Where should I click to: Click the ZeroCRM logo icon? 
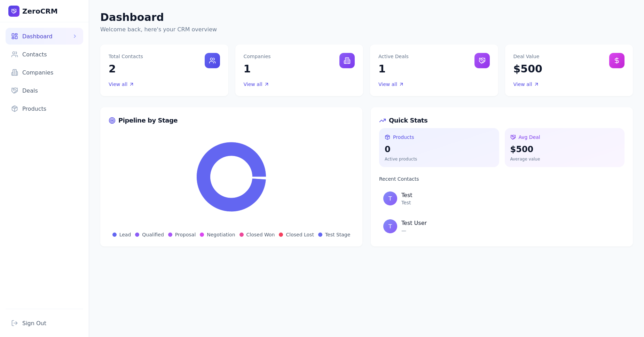pyautogui.click(x=14, y=11)
